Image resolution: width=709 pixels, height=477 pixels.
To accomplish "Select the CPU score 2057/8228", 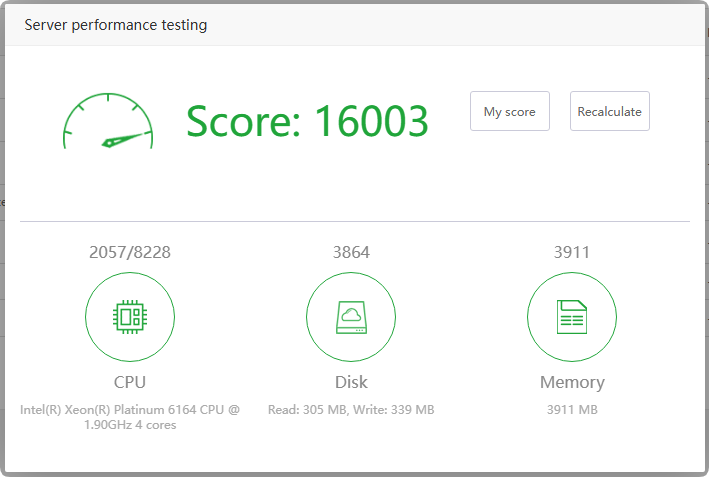I will 130,252.
